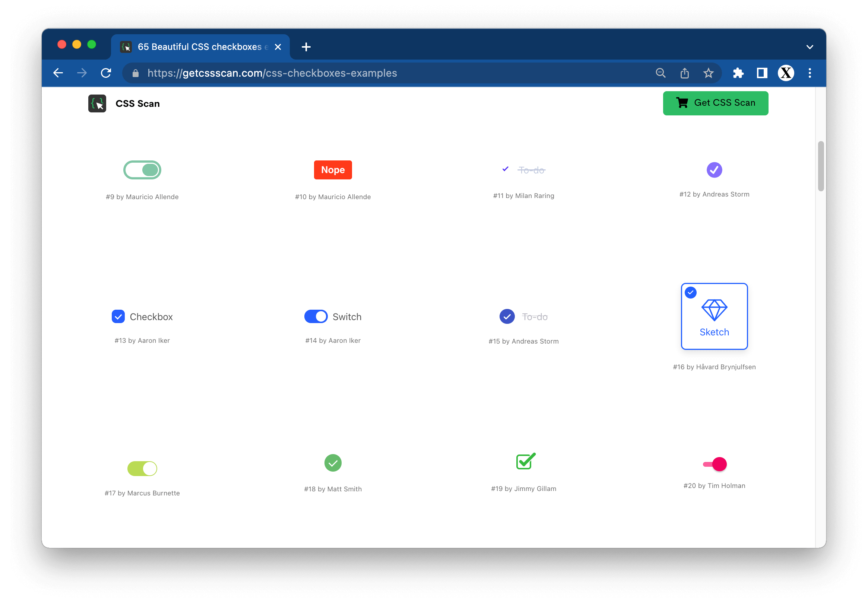Toggle the green switch #9
This screenshot has width=868, height=603.
click(x=142, y=170)
